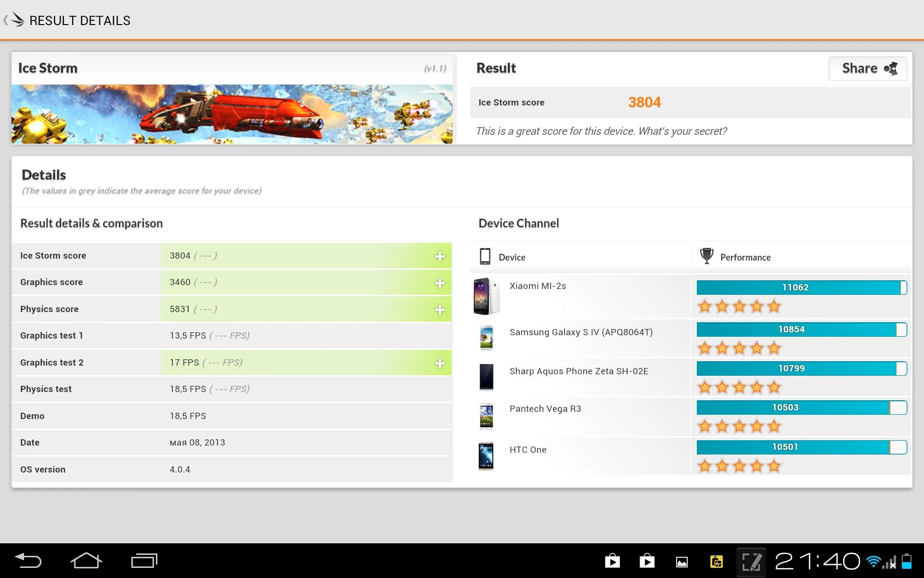Tap the Device column header
This screenshot has height=578, width=924.
click(x=511, y=257)
